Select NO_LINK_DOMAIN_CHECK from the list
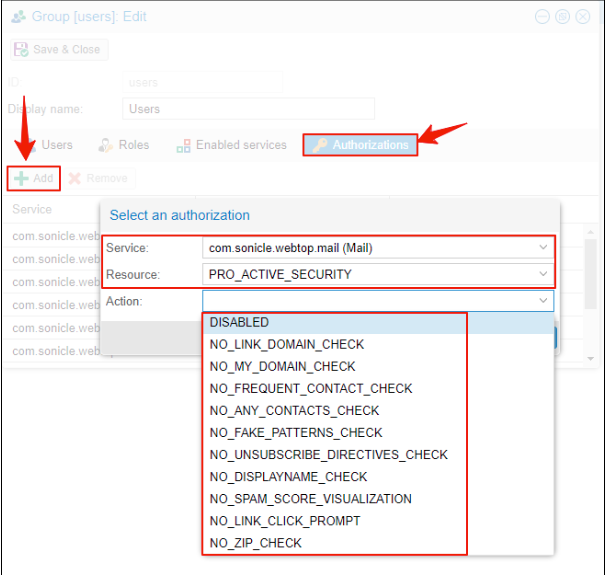Screen dimensions: 606x575 [286, 345]
